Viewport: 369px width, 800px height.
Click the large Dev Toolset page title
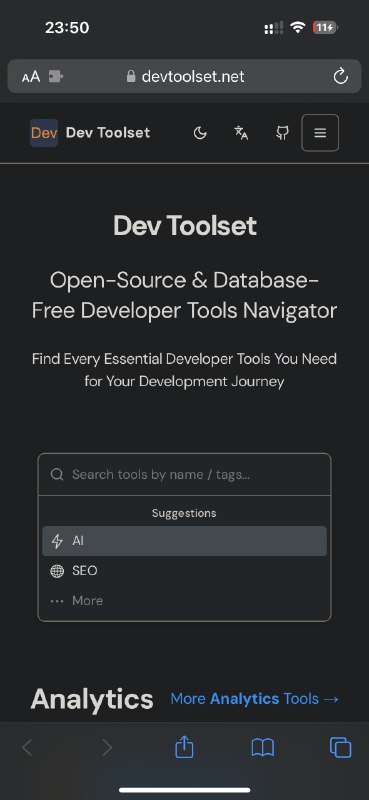(x=184, y=226)
